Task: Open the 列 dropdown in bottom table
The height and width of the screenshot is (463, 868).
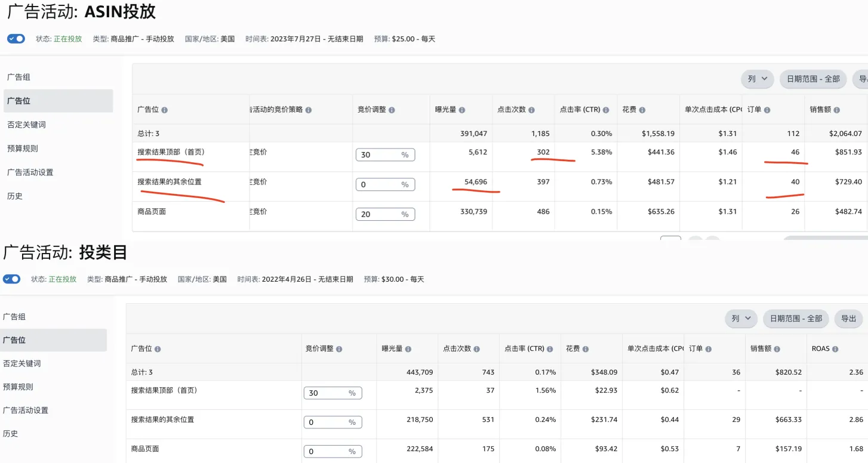Action: click(740, 318)
